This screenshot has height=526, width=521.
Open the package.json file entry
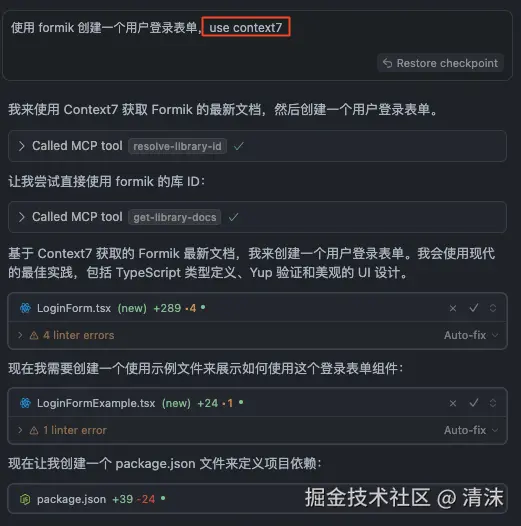71,499
